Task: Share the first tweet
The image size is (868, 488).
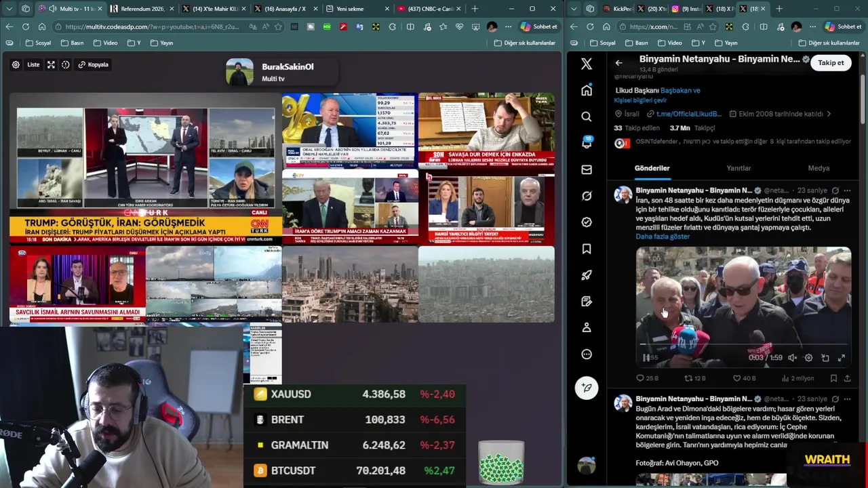Action: tap(847, 378)
